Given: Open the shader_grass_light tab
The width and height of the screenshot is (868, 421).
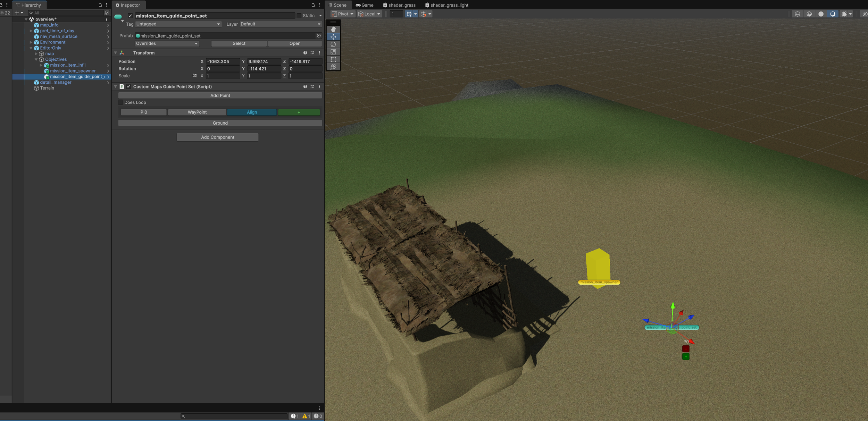Looking at the screenshot, I should coord(446,5).
